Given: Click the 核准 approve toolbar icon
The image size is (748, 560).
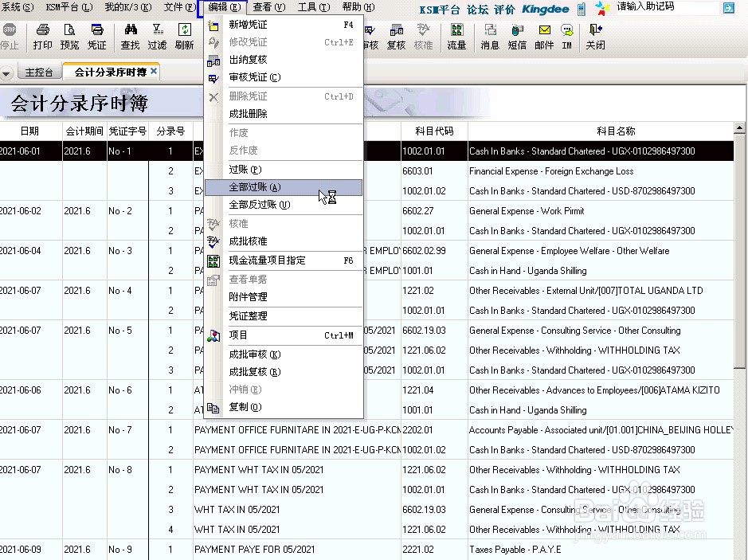Looking at the screenshot, I should [423, 37].
